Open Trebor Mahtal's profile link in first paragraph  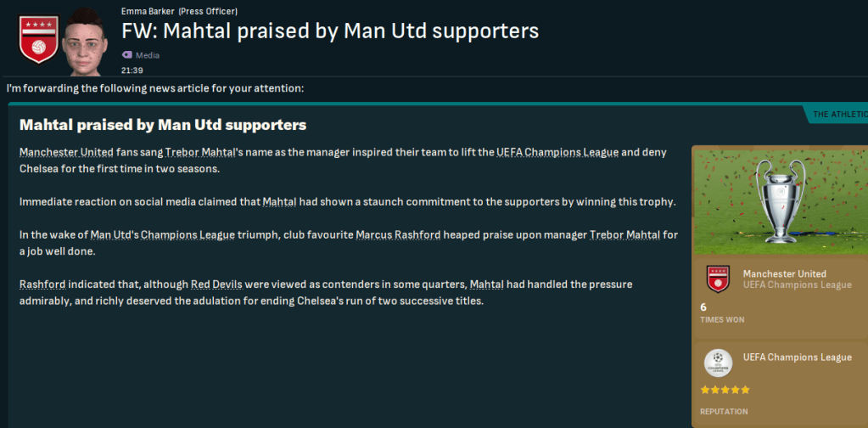pos(200,152)
